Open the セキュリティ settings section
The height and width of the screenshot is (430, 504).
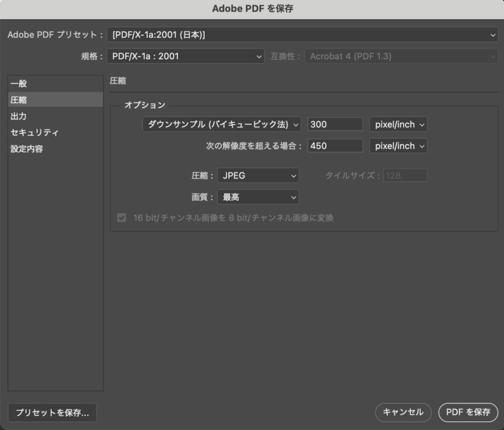[34, 132]
